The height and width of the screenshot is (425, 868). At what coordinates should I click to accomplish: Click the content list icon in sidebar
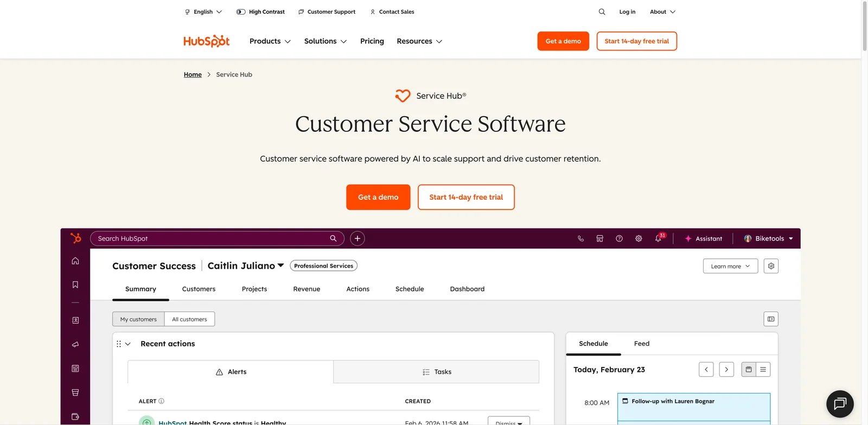click(75, 369)
